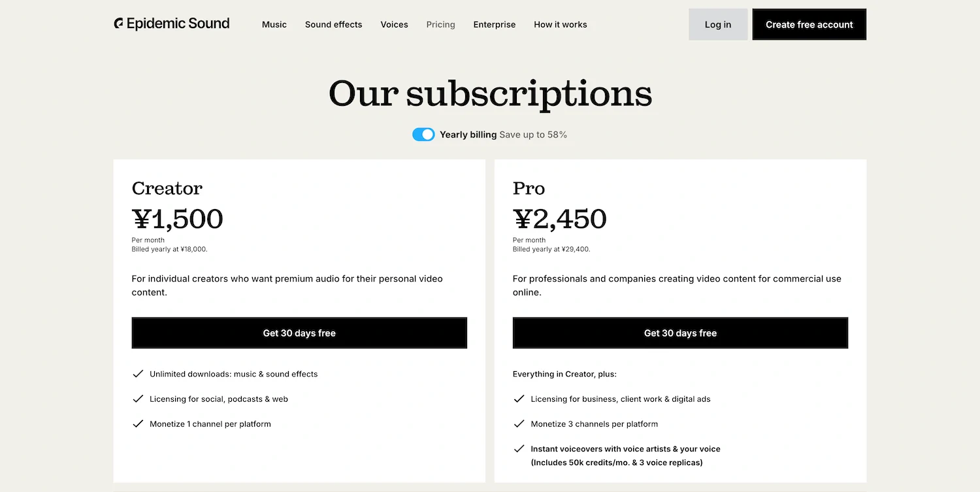The height and width of the screenshot is (492, 980).
Task: Get 30 days free for Creator plan
Action: coord(299,333)
